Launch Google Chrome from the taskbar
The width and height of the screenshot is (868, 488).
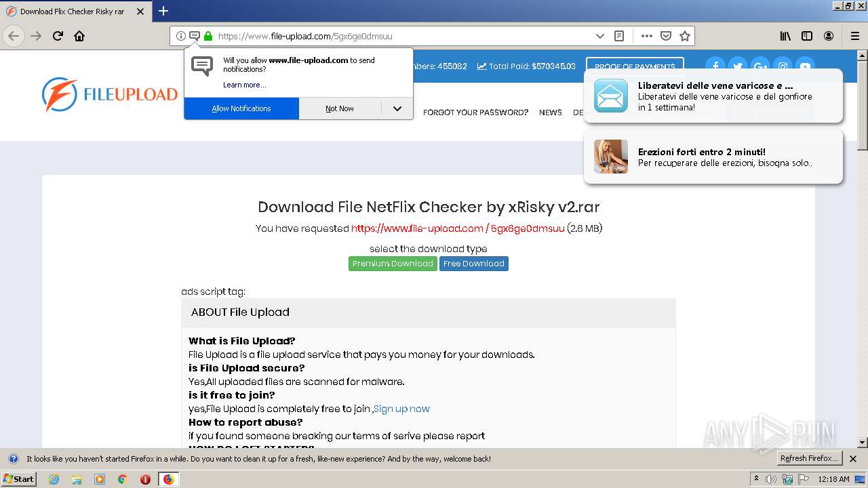[122, 479]
